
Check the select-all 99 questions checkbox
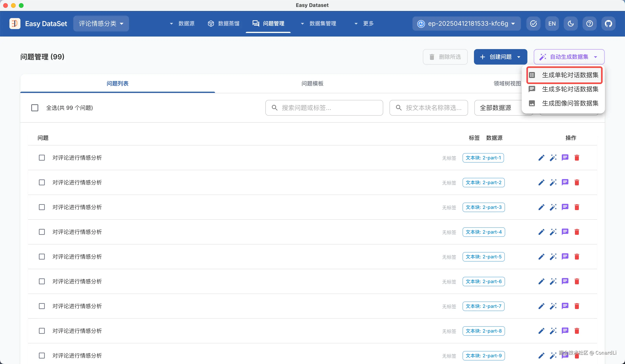(35, 108)
